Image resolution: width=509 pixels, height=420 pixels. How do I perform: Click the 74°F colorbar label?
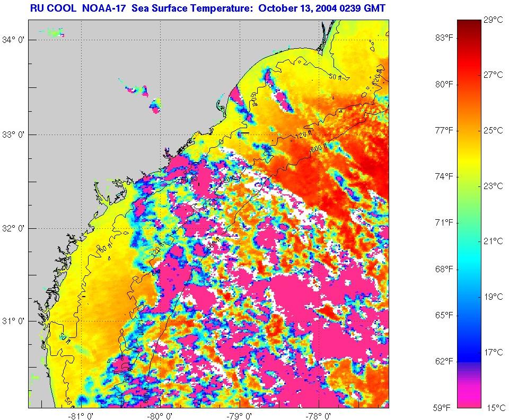pyautogui.click(x=444, y=176)
